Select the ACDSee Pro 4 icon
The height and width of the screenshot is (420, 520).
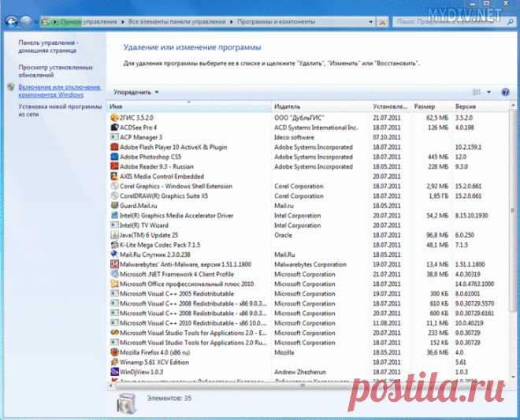coord(114,128)
